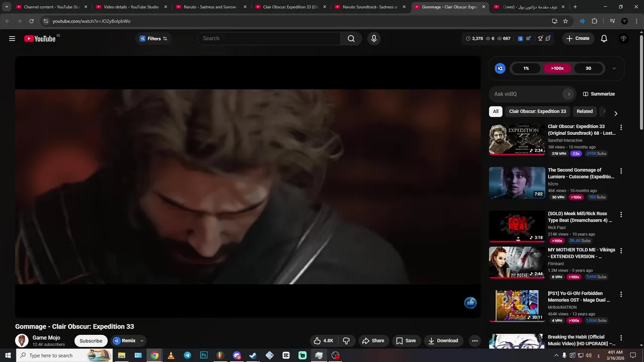Go to the YouTube home logo

click(x=40, y=39)
